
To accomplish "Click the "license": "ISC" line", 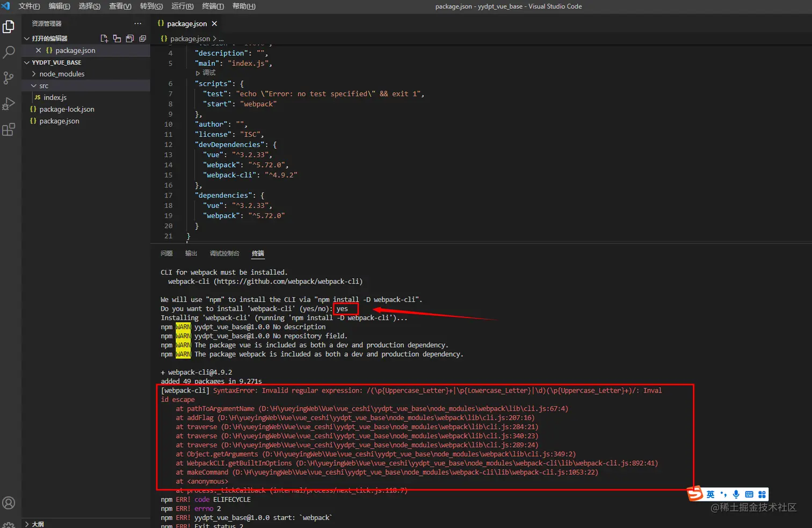I will coord(229,135).
